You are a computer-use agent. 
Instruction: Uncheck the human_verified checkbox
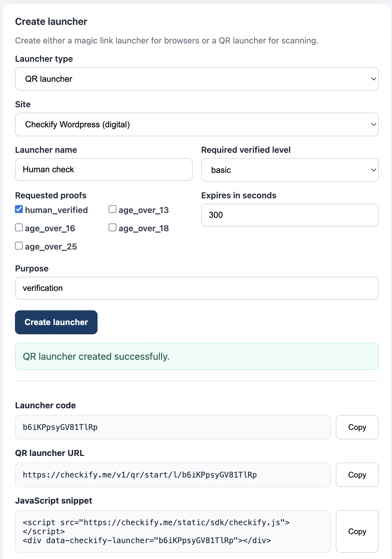point(19,209)
